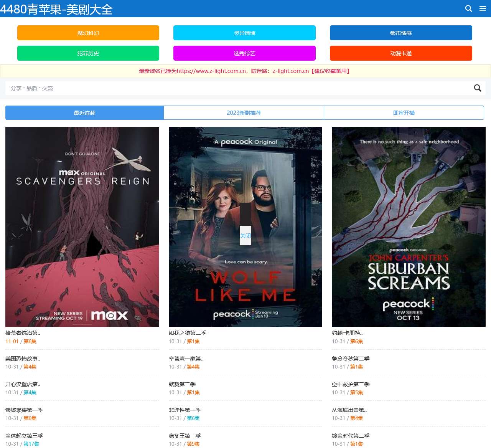
Task: Open the 犯罪历史 category
Action: (x=88, y=53)
